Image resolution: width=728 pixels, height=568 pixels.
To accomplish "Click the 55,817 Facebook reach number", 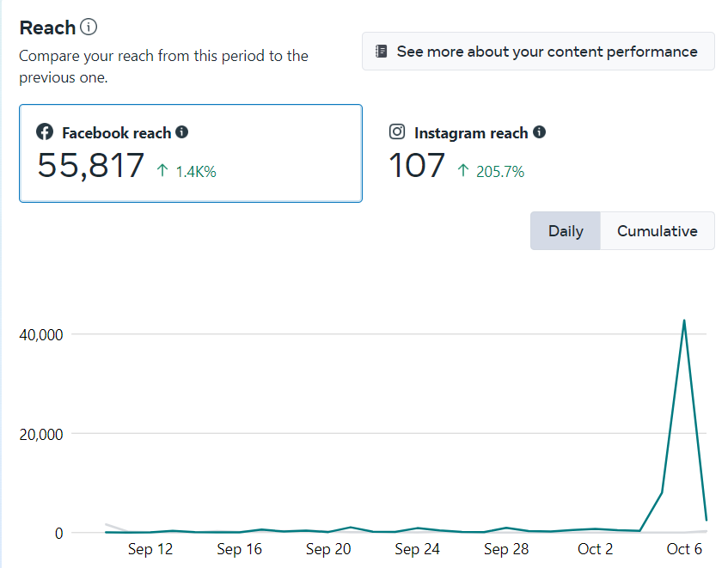I will click(91, 165).
